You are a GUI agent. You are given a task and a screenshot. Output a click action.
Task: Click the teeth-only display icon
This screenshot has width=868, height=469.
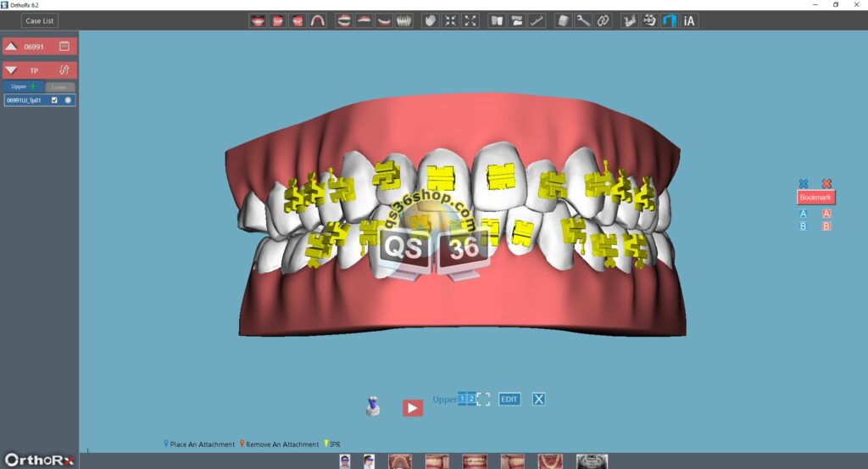[403, 21]
